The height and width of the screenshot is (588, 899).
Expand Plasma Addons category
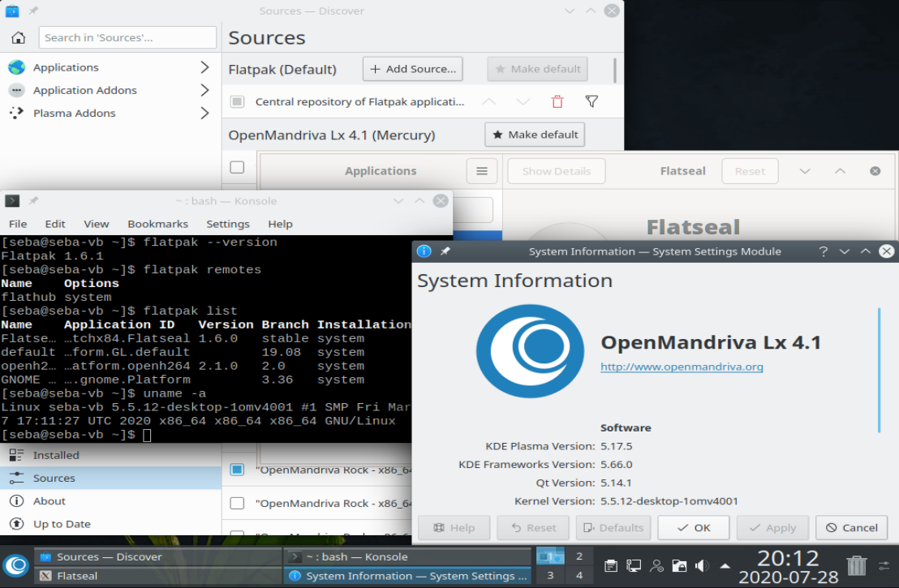(204, 113)
